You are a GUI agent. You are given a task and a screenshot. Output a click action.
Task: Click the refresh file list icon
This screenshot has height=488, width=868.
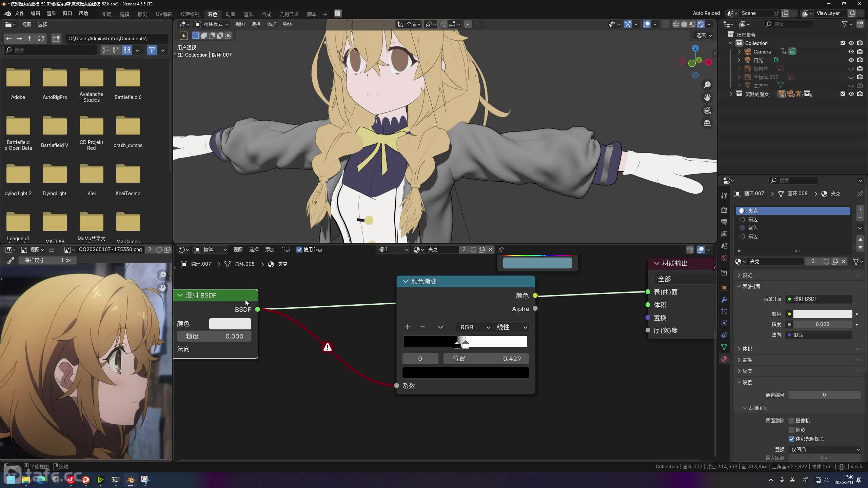[41, 39]
